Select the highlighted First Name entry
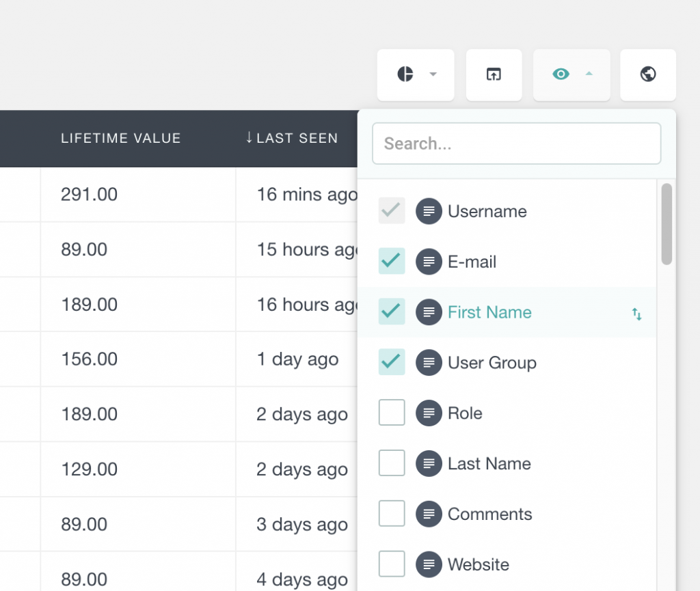The width and height of the screenshot is (700, 591). (x=489, y=312)
